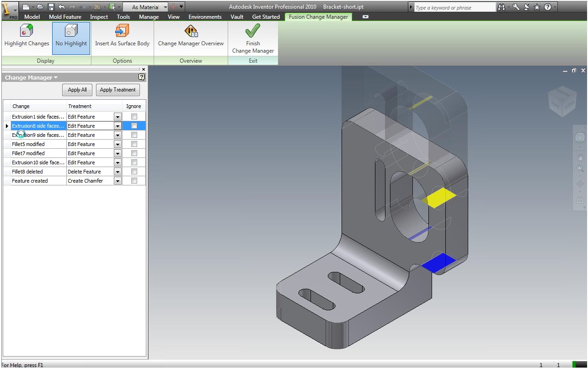
Task: Click the Apply All button
Action: (x=78, y=90)
